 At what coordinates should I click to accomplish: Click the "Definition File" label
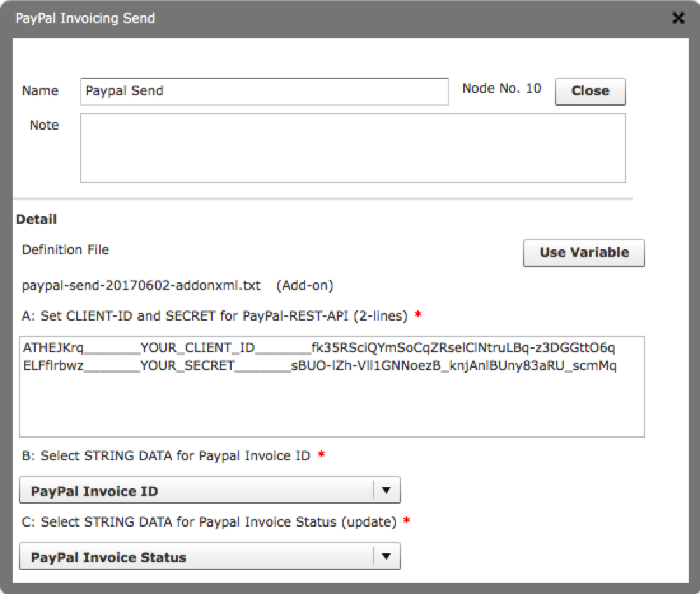(66, 250)
